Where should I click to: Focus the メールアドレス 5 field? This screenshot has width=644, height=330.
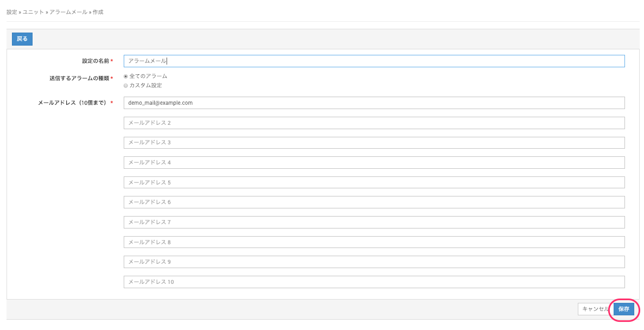pos(374,182)
